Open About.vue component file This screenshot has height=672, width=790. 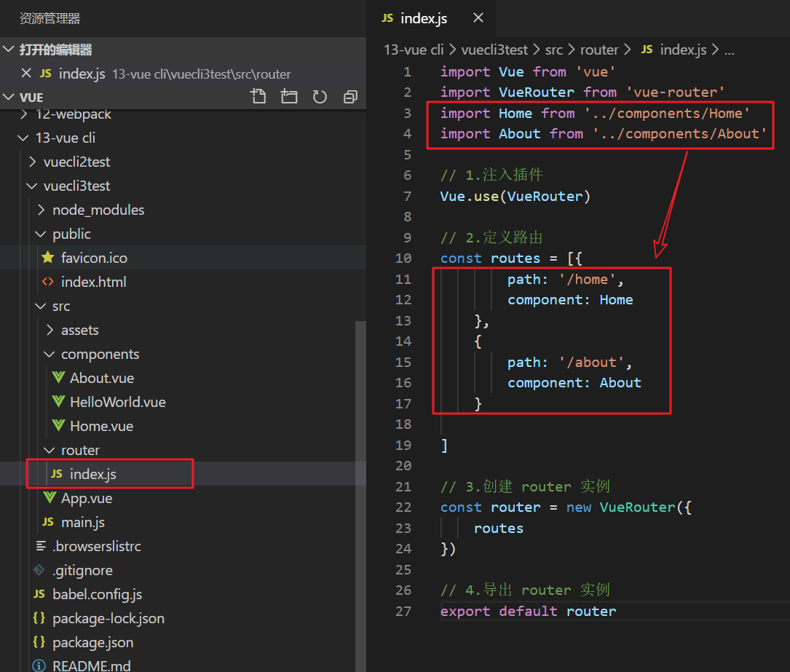click(101, 378)
